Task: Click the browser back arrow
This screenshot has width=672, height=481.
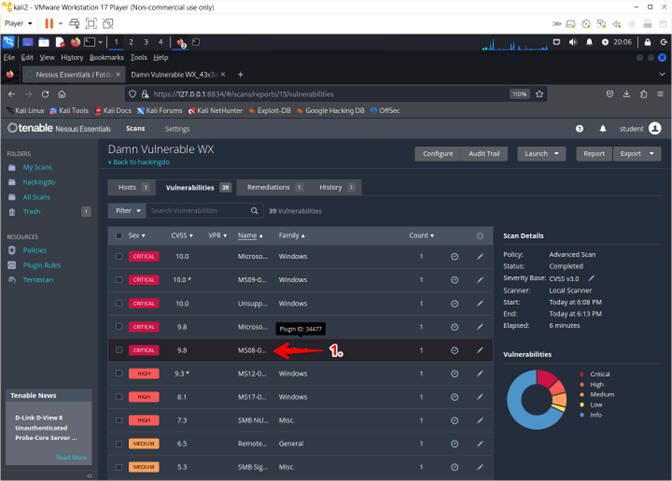Action: click(x=12, y=94)
